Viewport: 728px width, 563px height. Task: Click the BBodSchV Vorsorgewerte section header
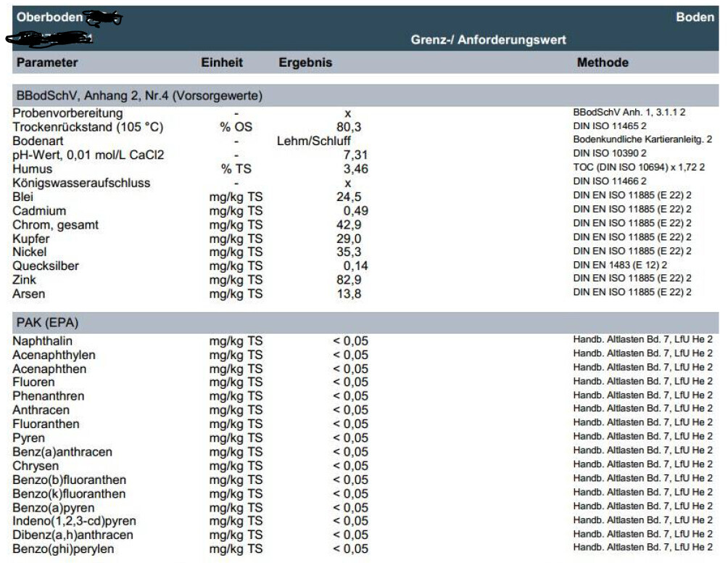click(x=137, y=95)
